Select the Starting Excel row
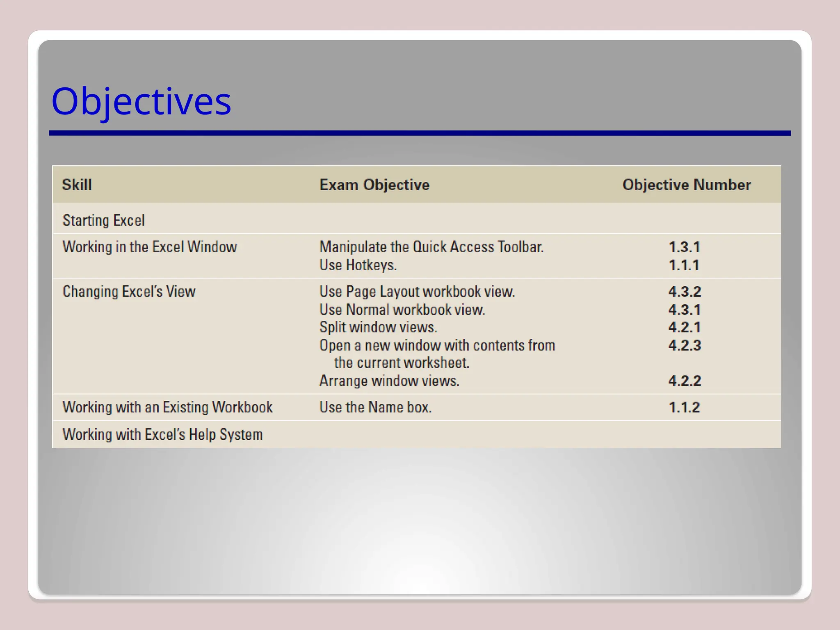Screen dimensions: 840x630 click(x=103, y=221)
